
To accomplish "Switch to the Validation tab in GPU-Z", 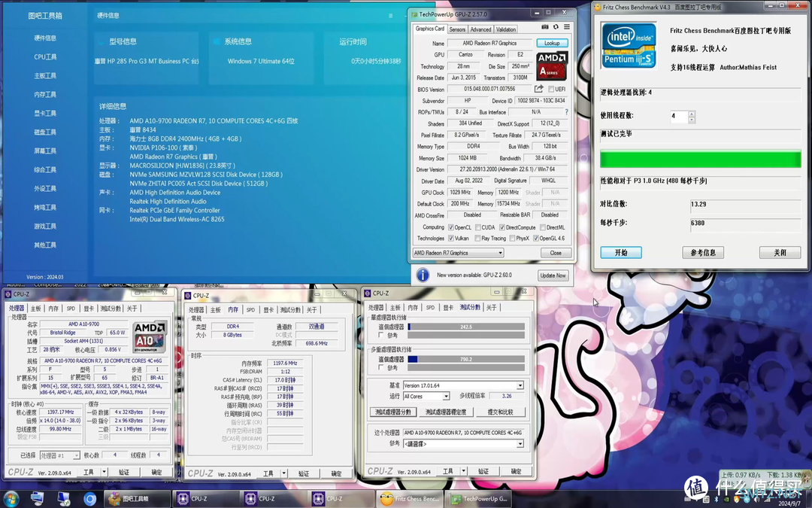I will 506,29.
